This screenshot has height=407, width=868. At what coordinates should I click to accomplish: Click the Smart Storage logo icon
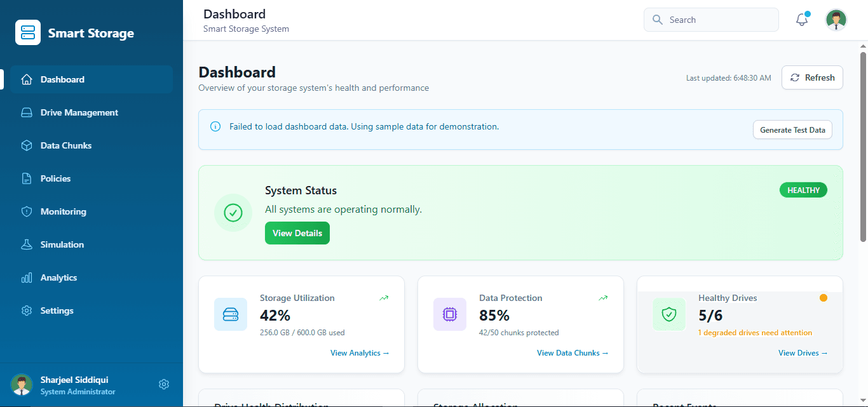[28, 33]
